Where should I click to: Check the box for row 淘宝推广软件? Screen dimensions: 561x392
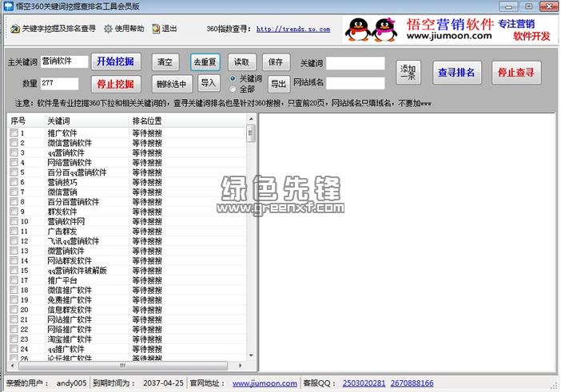(x=14, y=339)
